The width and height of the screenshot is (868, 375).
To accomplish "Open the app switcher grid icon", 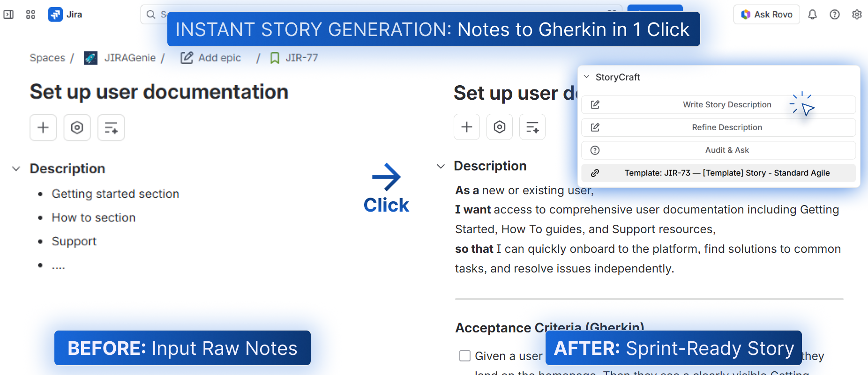I will [30, 15].
